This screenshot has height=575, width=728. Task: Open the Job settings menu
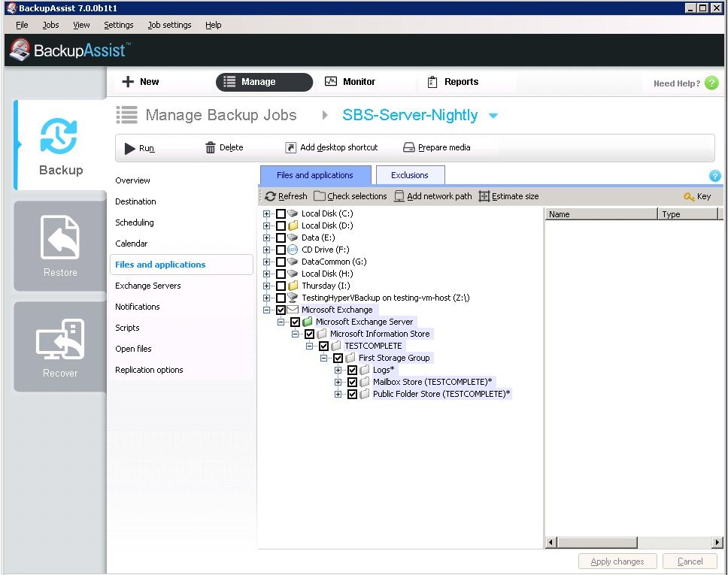(x=169, y=25)
